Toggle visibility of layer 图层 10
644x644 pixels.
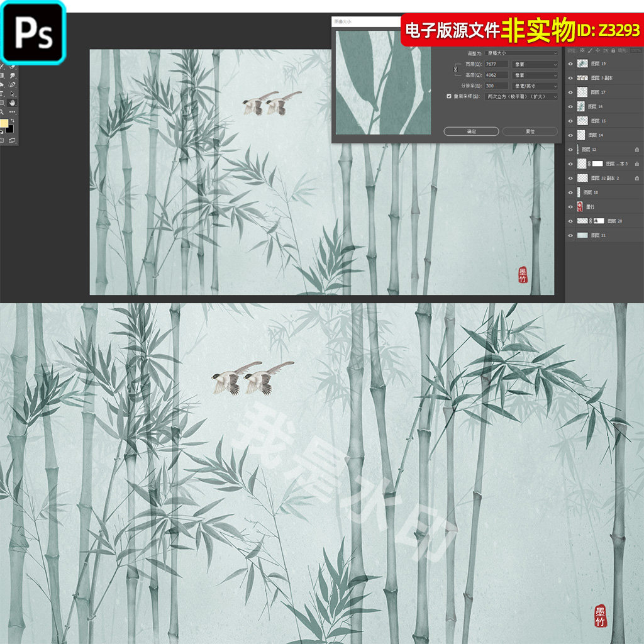(x=570, y=192)
